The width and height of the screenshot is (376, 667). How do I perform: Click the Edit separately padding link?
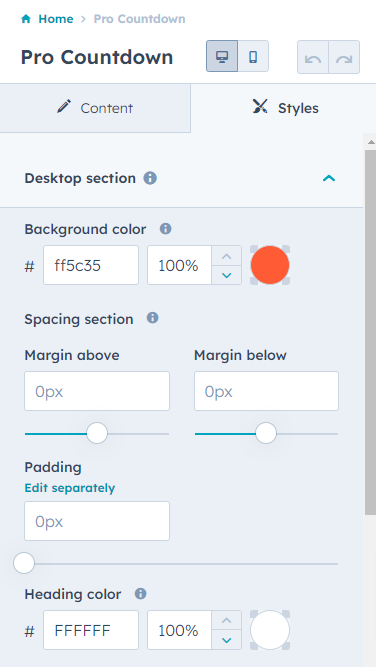(x=70, y=488)
